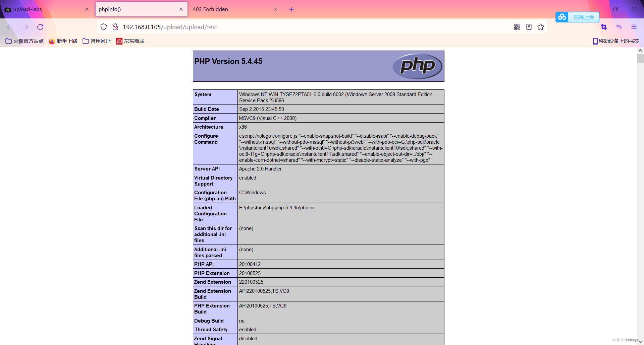This screenshot has width=644, height=345.
Task: Click the page scrollbar up arrow
Action: [640, 51]
